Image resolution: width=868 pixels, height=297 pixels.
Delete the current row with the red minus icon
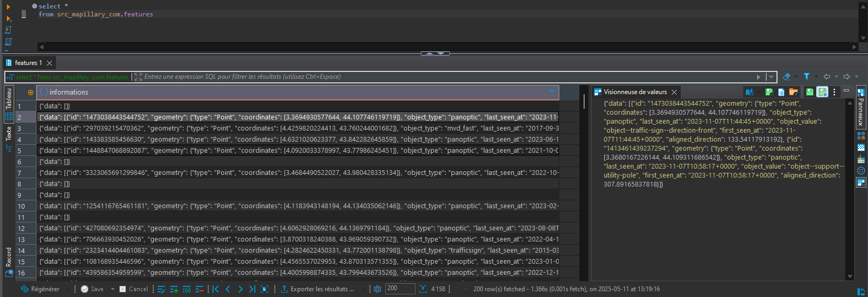point(199,289)
